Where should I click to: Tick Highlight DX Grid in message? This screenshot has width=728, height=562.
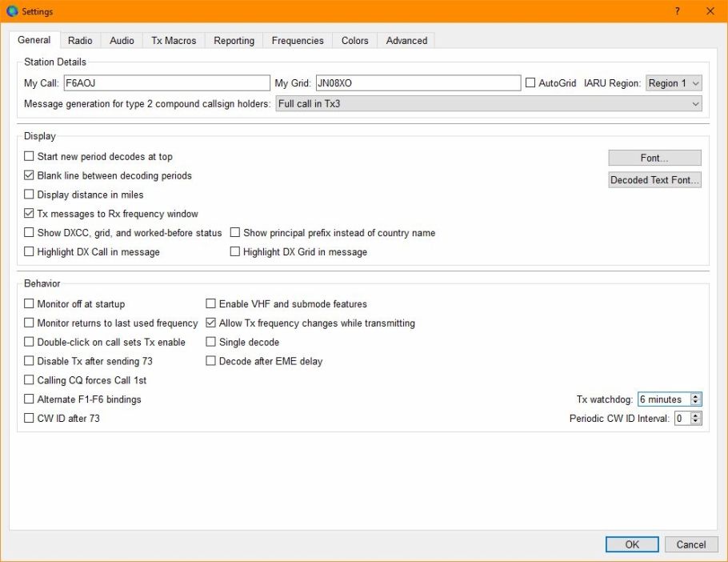click(x=235, y=252)
